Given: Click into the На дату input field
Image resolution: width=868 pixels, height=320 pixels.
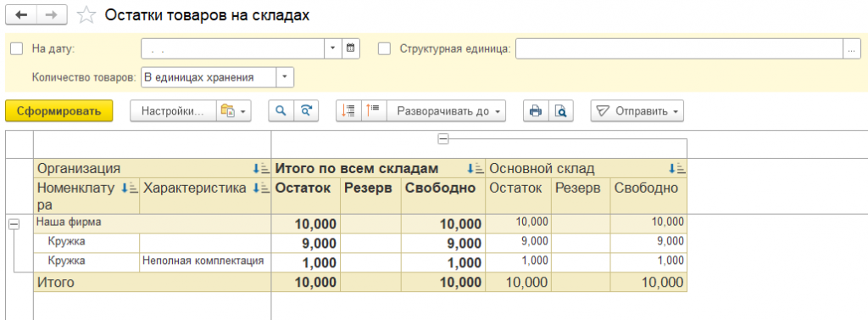Looking at the screenshot, I should tap(232, 48).
